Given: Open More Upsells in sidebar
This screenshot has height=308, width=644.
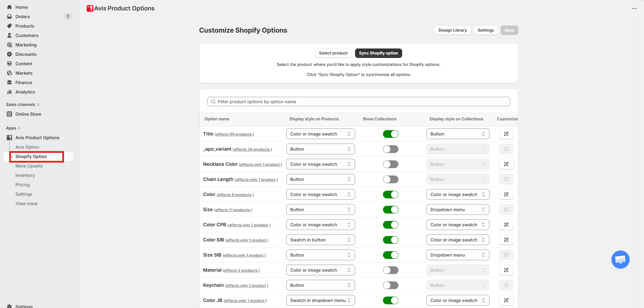Looking at the screenshot, I should click(x=29, y=166).
